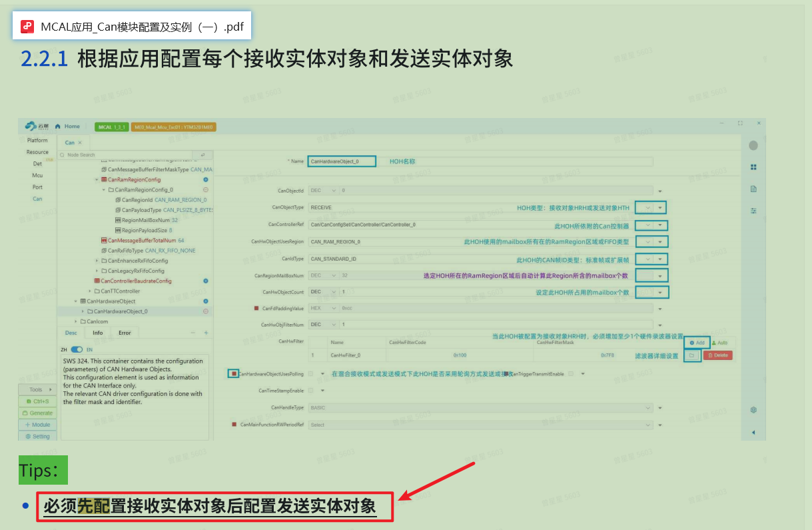The height and width of the screenshot is (530, 812).
Task: Open sliders icon in right sidebar
Action: tap(753, 210)
